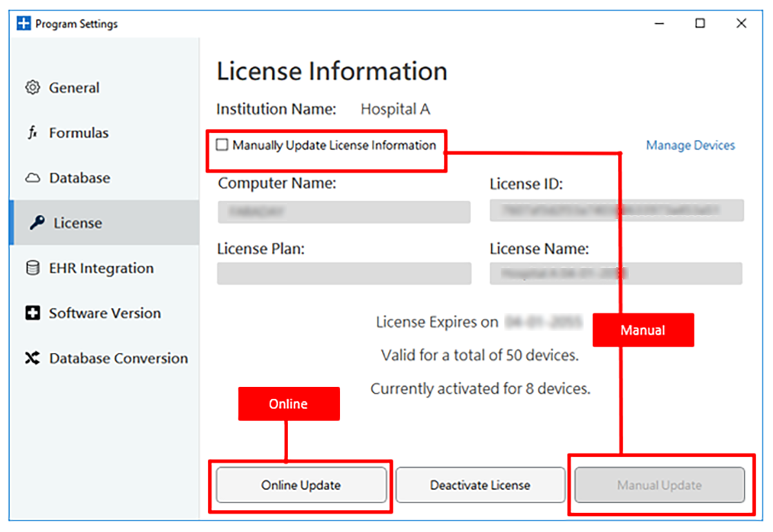The width and height of the screenshot is (773, 532).
Task: Click the Software Version plus icon
Action: click(32, 313)
